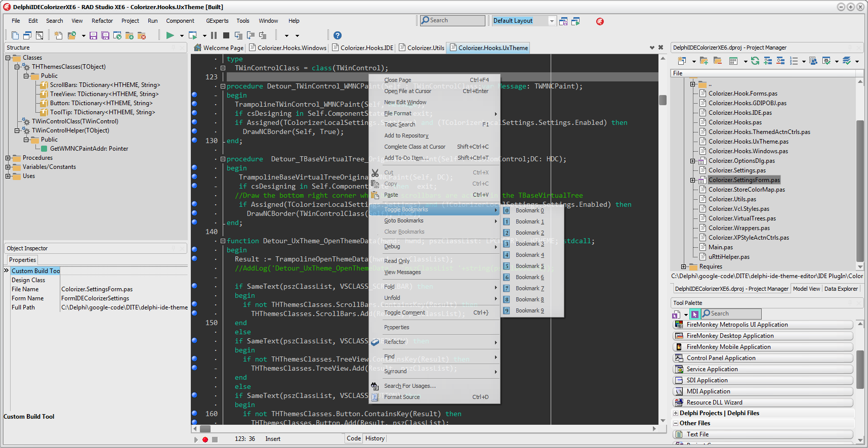Click Add file to project icon
This screenshot has height=448, width=868.
coord(130,35)
